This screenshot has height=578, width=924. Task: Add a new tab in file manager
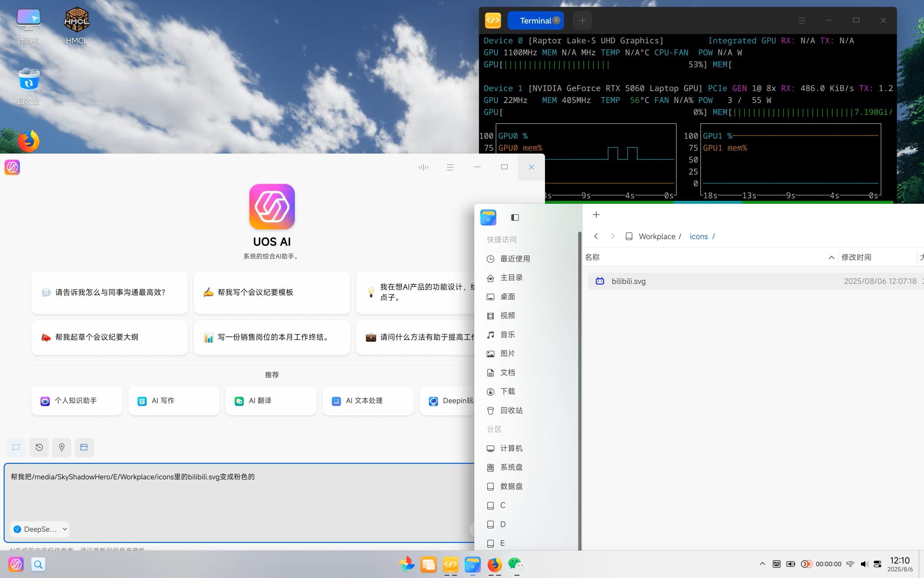[596, 215]
